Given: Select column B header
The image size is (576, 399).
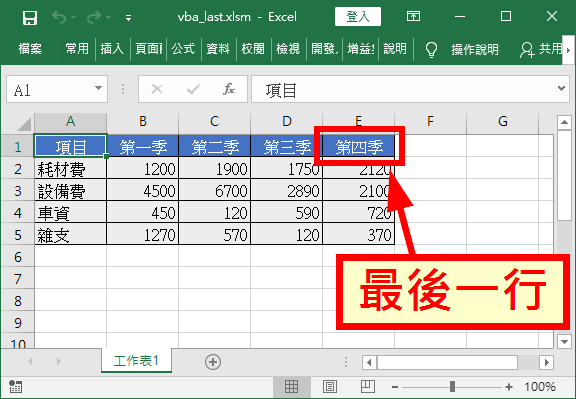Looking at the screenshot, I should [x=143, y=121].
